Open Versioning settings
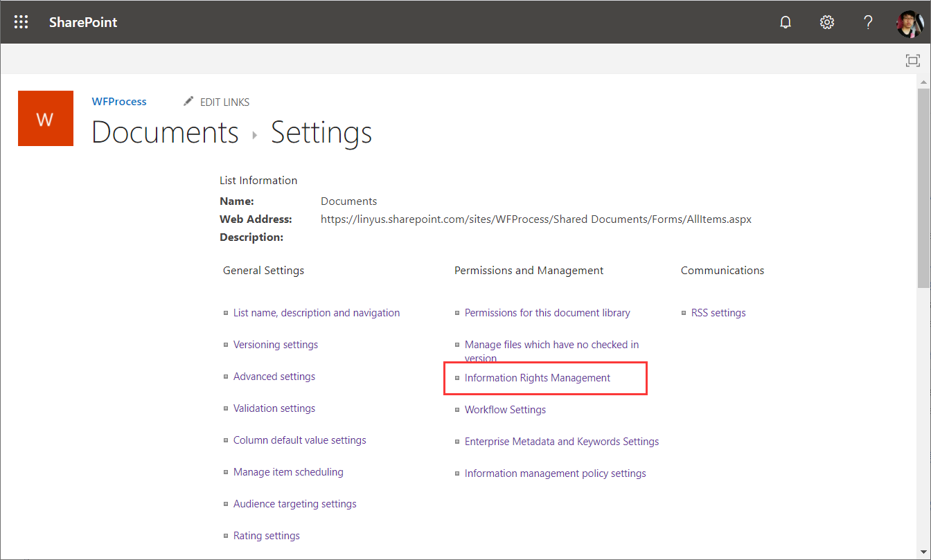Screen dimensions: 931x560 pos(276,345)
